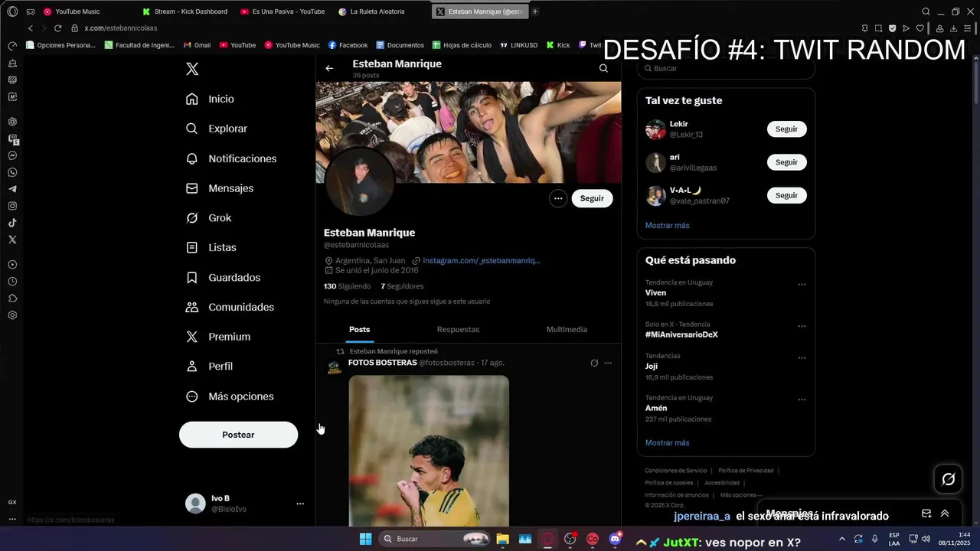Viewport: 980px width, 551px height.
Task: Switch to the La Ruleta Aleatoria tab
Action: coord(377,11)
